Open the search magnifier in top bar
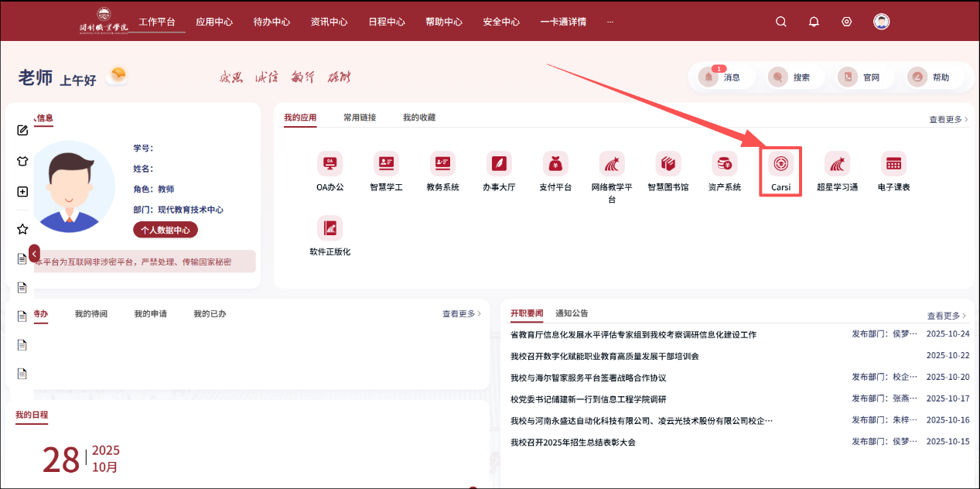 [781, 22]
